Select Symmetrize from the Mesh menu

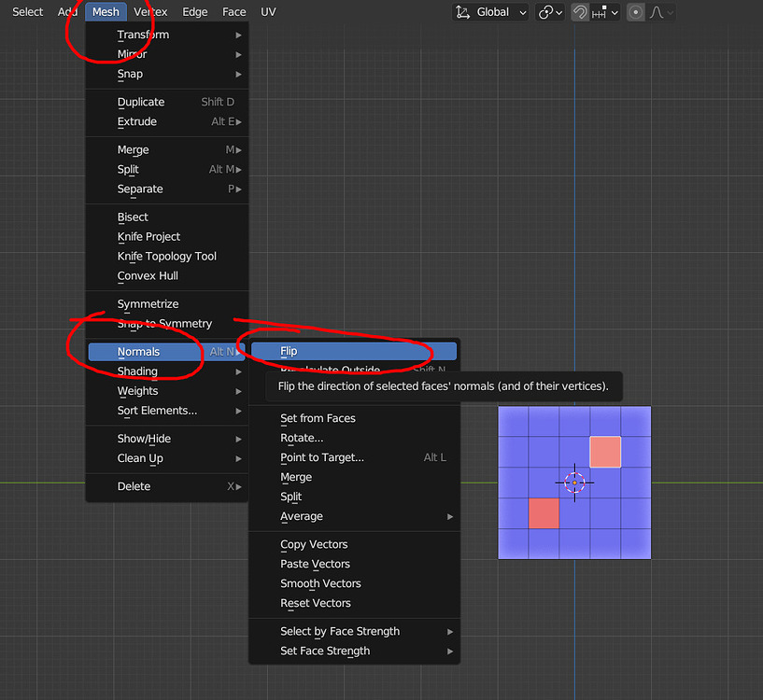pyautogui.click(x=149, y=303)
